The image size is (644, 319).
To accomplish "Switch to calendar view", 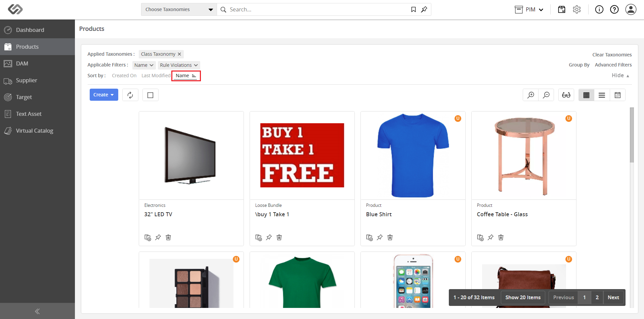I will pos(617,95).
